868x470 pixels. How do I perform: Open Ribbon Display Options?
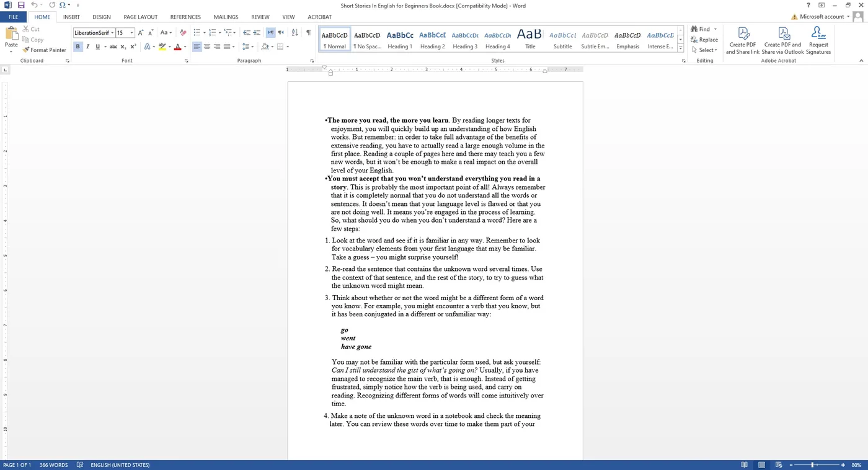pyautogui.click(x=821, y=5)
